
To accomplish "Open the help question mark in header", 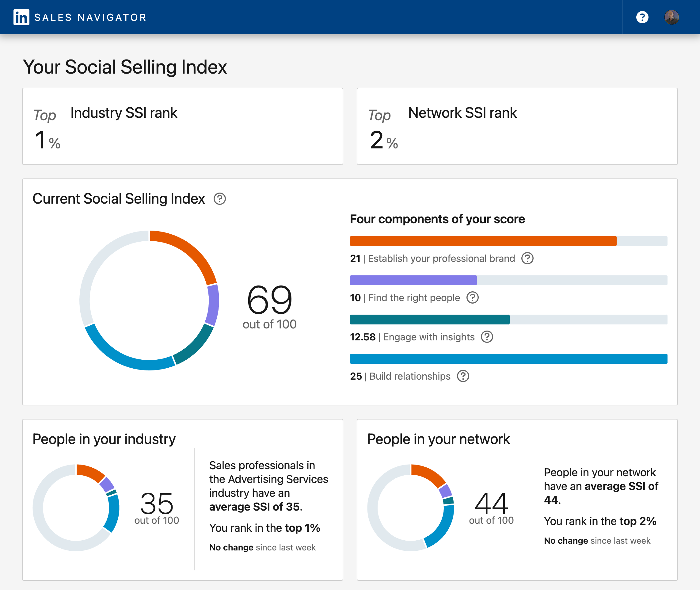I will [642, 17].
